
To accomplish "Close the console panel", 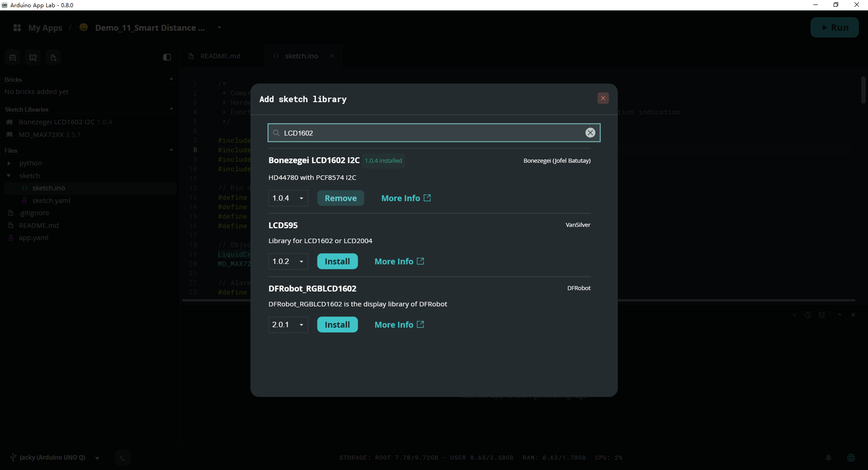I will [x=853, y=315].
